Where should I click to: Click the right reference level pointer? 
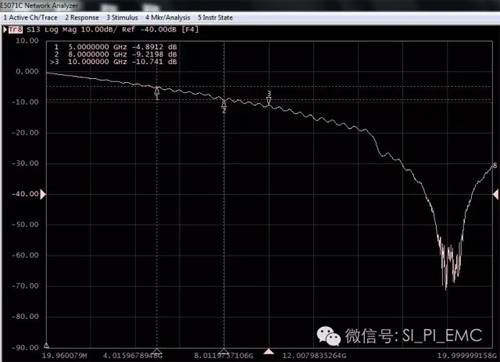click(495, 194)
